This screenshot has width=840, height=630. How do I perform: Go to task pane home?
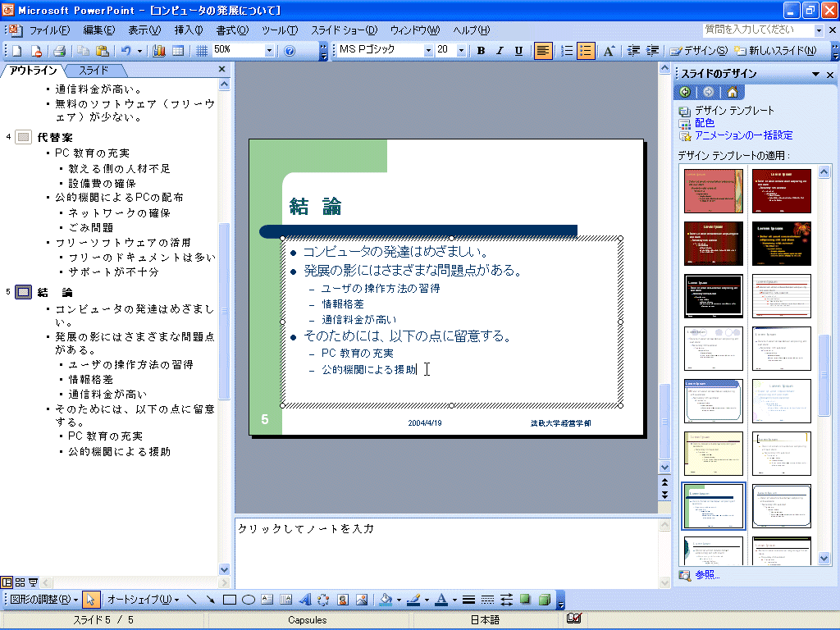click(x=732, y=92)
